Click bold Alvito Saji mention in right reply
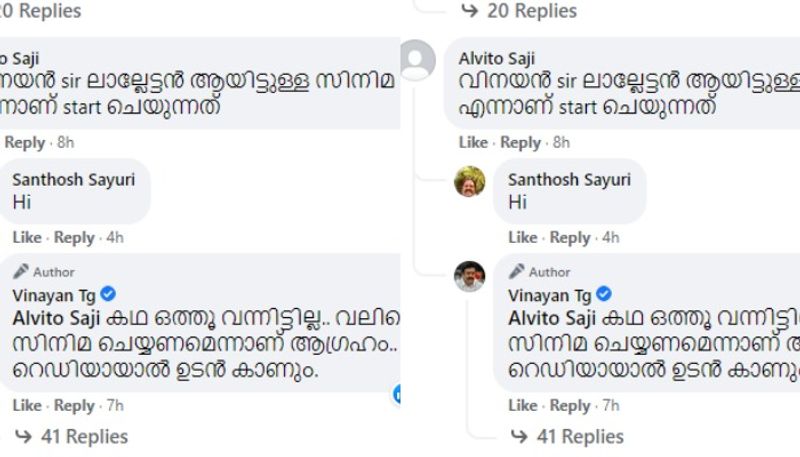Screen dimensions: 800x457 click(x=550, y=318)
